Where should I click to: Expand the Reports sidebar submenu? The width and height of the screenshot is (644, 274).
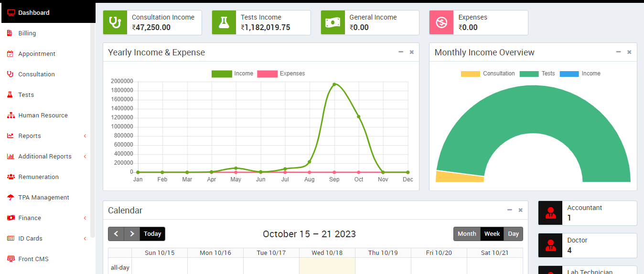point(30,136)
